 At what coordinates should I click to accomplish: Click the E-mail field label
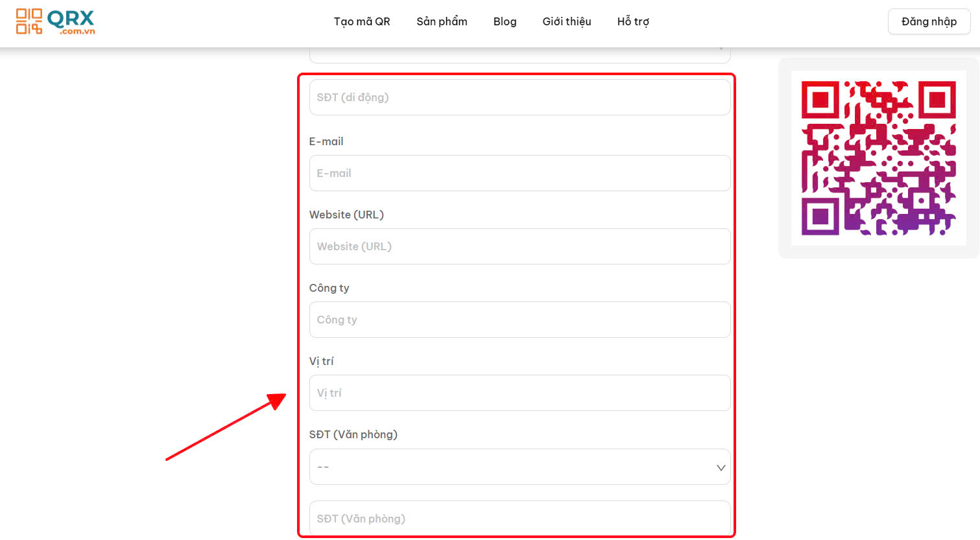click(326, 141)
